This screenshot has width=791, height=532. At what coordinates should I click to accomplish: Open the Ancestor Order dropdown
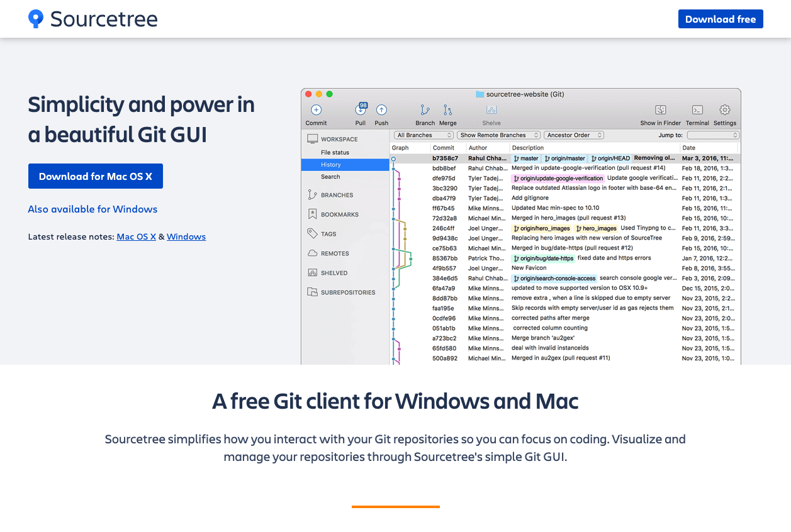574,135
